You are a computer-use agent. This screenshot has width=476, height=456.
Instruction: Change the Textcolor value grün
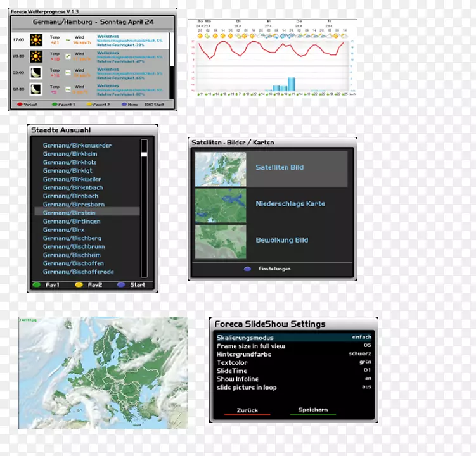pyautogui.click(x=364, y=362)
